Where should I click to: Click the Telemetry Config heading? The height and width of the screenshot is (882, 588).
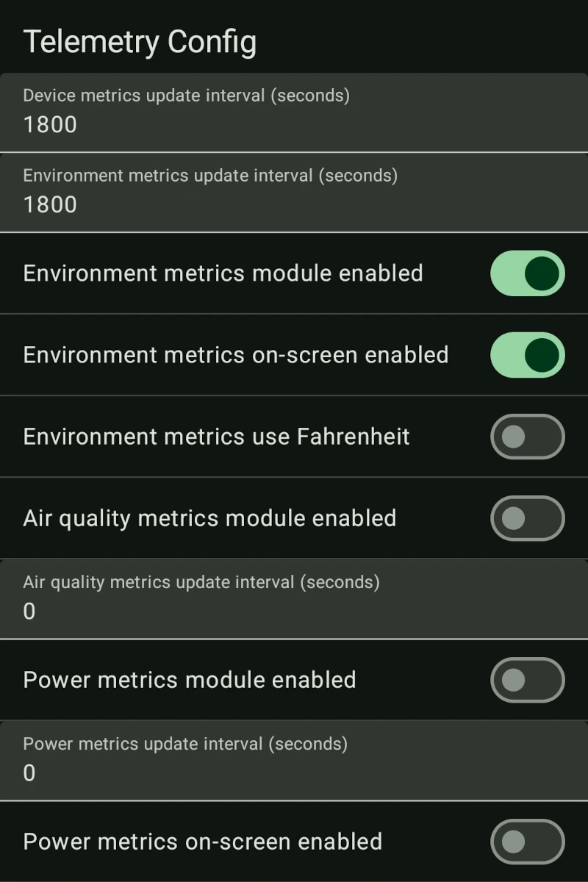(140, 42)
